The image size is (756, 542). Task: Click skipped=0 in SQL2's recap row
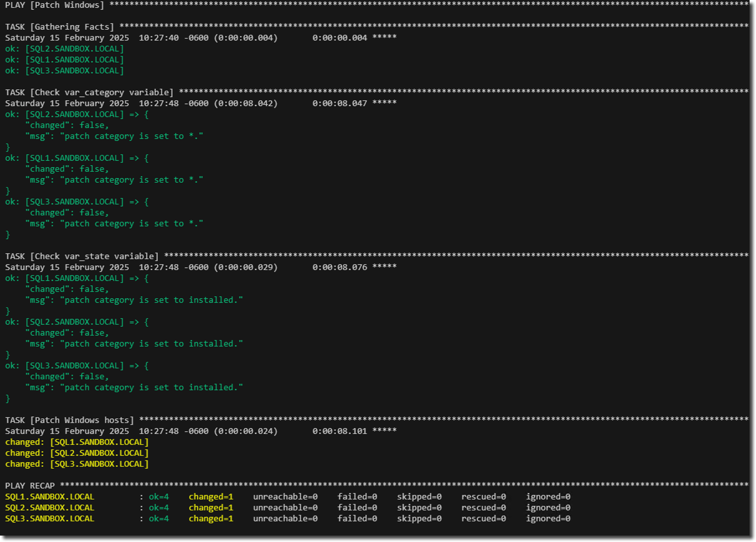click(x=419, y=508)
